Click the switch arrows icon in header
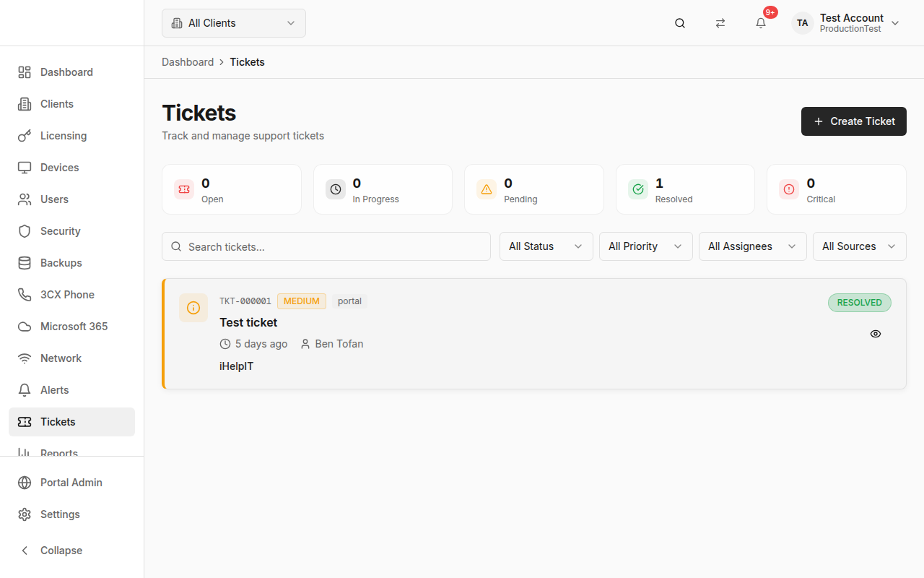Image resolution: width=924 pixels, height=578 pixels. click(720, 23)
